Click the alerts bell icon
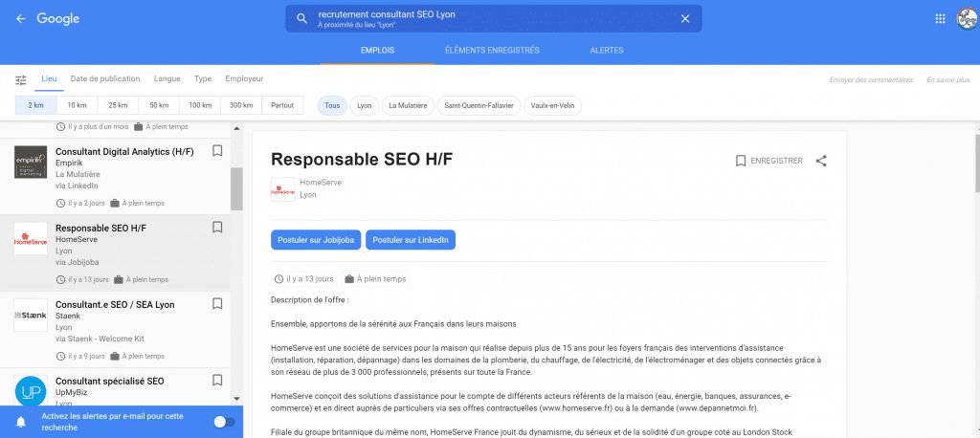The height and width of the screenshot is (438, 980). click(x=21, y=422)
